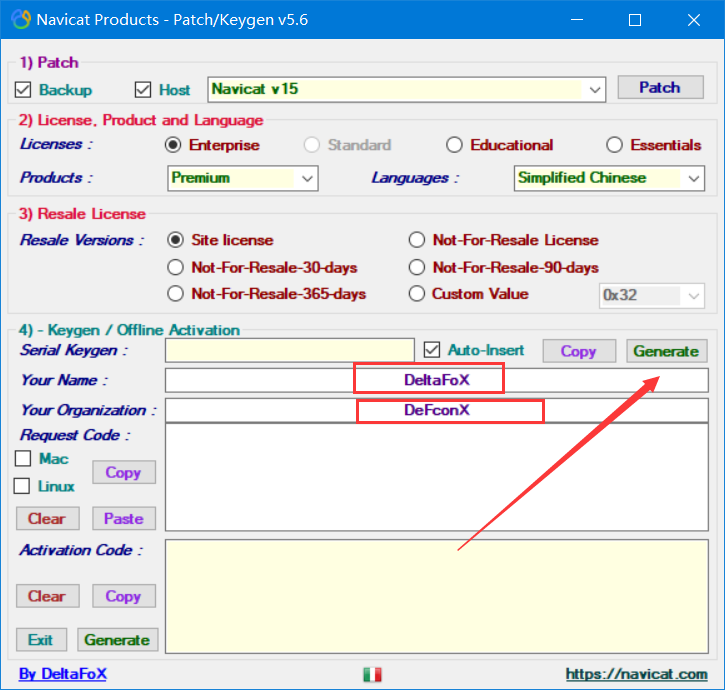This screenshot has width=725, height=690.
Task: Open the Simplified Chinese language dropdown
Action: [609, 178]
